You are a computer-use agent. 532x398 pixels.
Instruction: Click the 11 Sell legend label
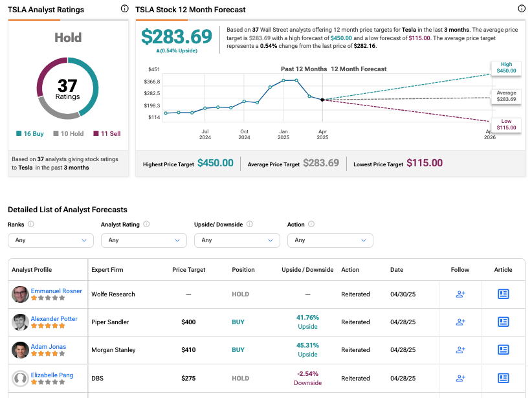click(107, 134)
